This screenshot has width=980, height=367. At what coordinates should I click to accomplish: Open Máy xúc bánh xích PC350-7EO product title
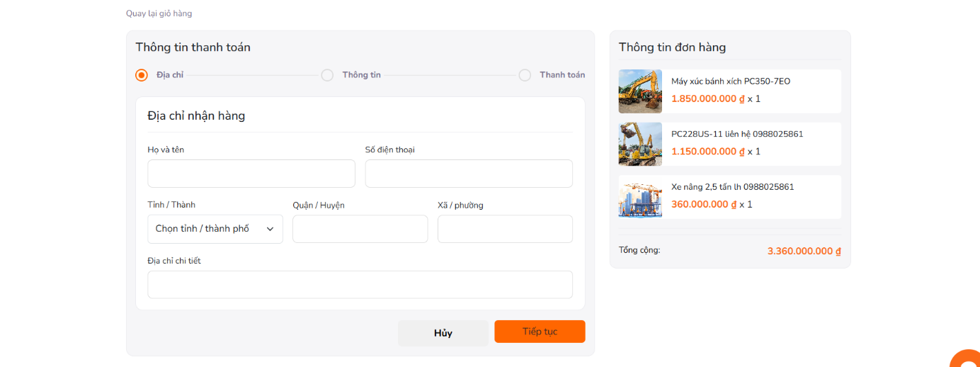click(731, 81)
